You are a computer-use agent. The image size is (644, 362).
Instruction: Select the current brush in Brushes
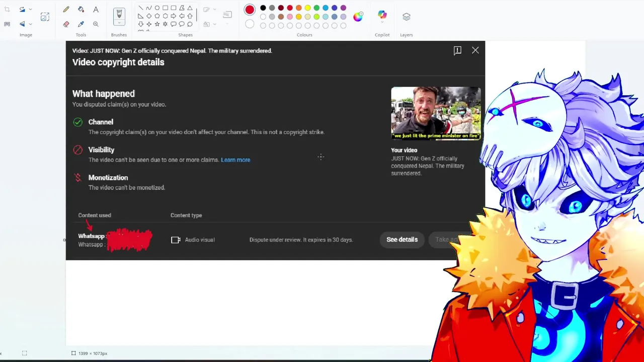pos(119,14)
